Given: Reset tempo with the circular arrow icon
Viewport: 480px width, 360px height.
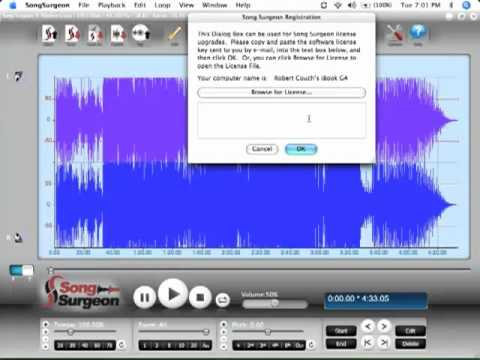Looking at the screenshot, I should click(x=122, y=345).
